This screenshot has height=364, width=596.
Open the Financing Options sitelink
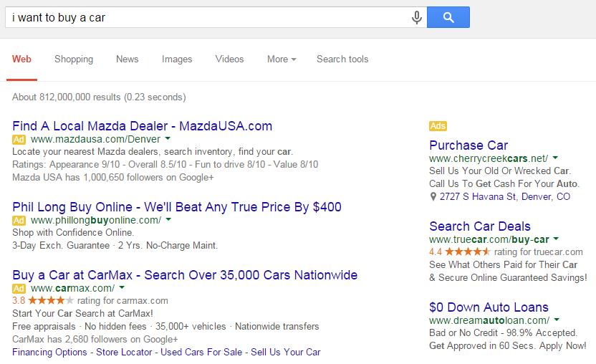click(x=50, y=352)
